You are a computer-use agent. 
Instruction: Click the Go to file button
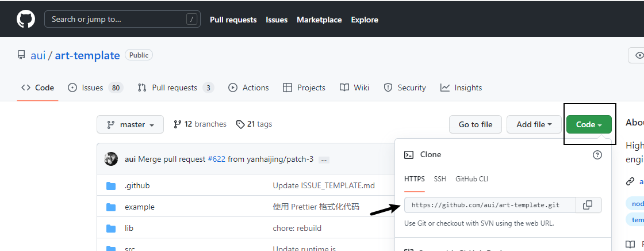475,124
